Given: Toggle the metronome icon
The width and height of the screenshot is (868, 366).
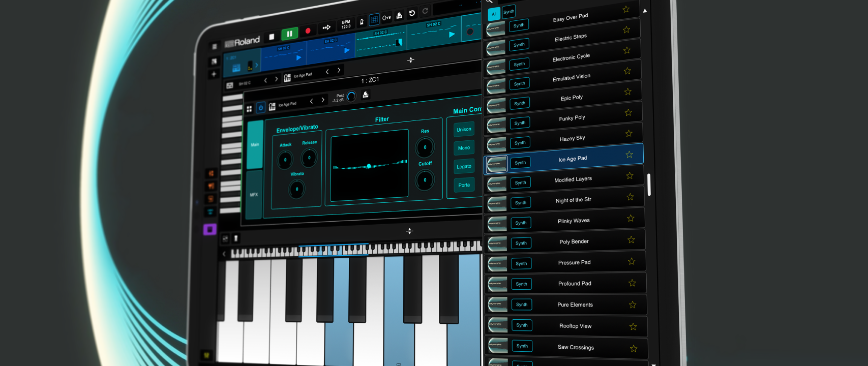Looking at the screenshot, I should [362, 21].
